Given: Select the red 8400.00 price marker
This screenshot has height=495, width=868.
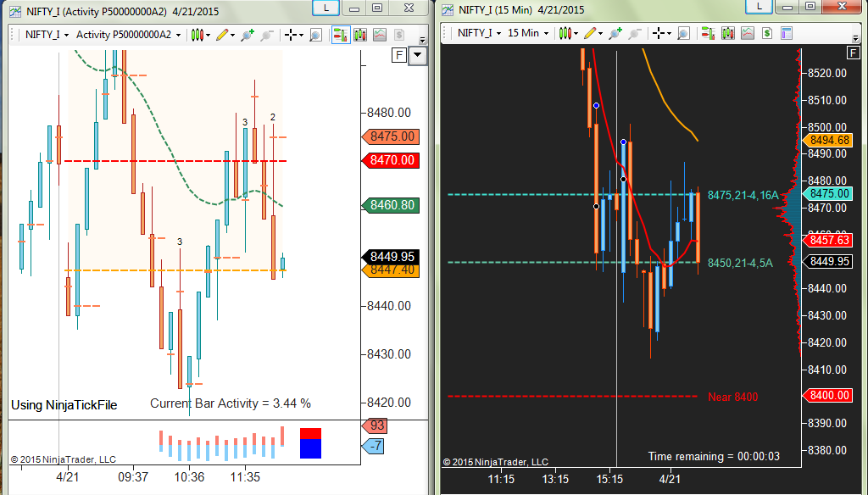Looking at the screenshot, I should click(828, 395).
